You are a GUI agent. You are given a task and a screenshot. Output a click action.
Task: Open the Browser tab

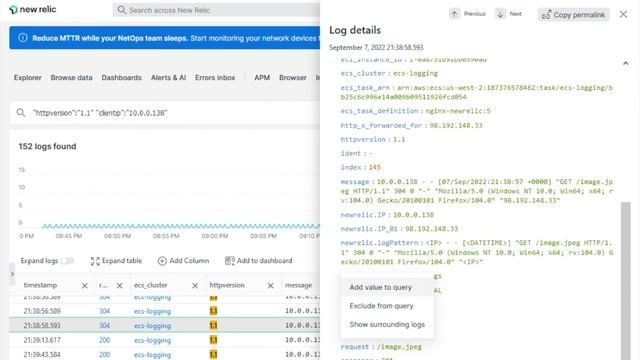[x=293, y=78]
